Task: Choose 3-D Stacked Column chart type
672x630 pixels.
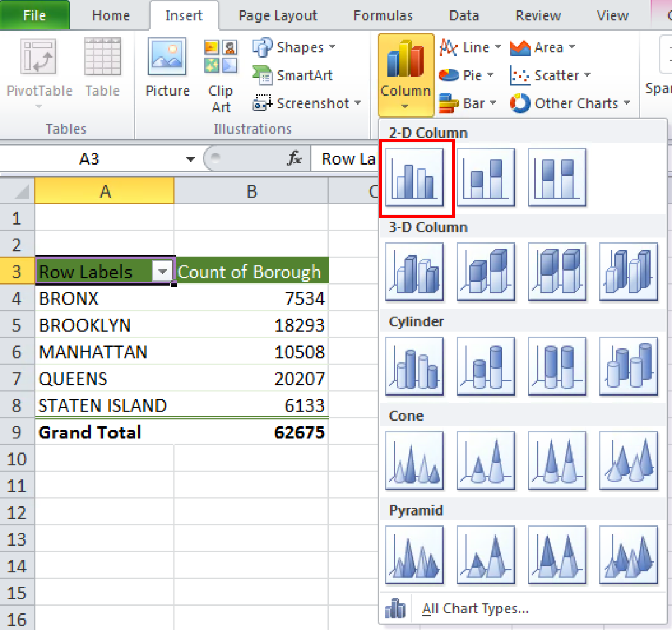Action: point(485,271)
